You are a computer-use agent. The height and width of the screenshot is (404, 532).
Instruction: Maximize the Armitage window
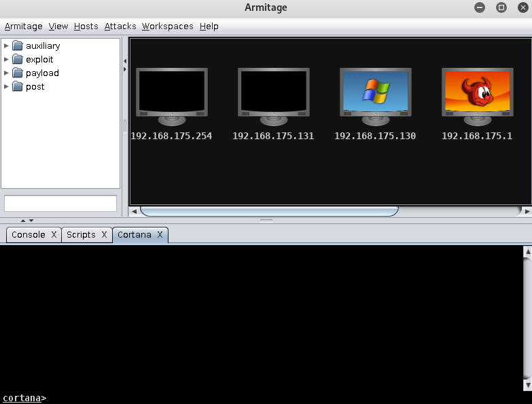pos(501,7)
